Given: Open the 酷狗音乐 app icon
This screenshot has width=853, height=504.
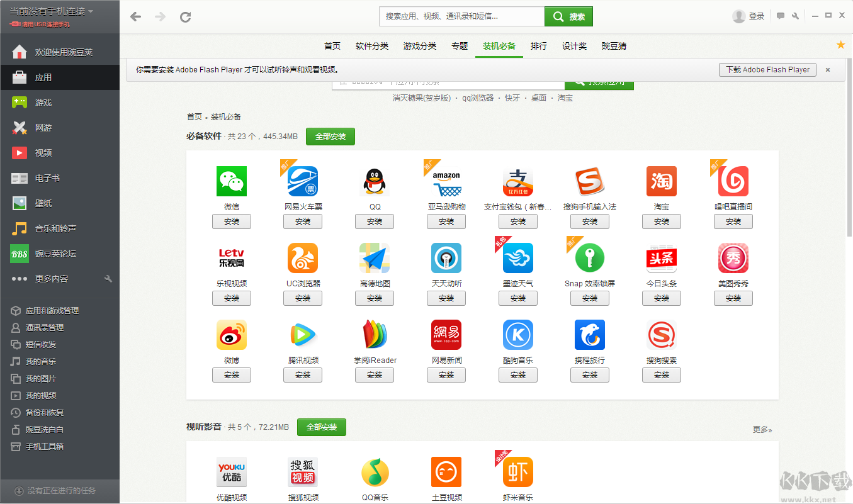Looking at the screenshot, I should point(518,335).
